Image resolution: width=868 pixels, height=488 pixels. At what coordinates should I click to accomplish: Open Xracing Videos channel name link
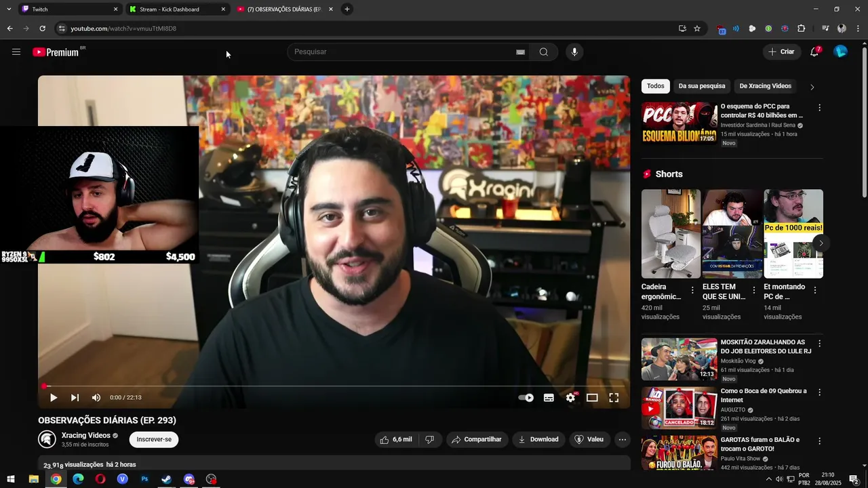(x=86, y=435)
